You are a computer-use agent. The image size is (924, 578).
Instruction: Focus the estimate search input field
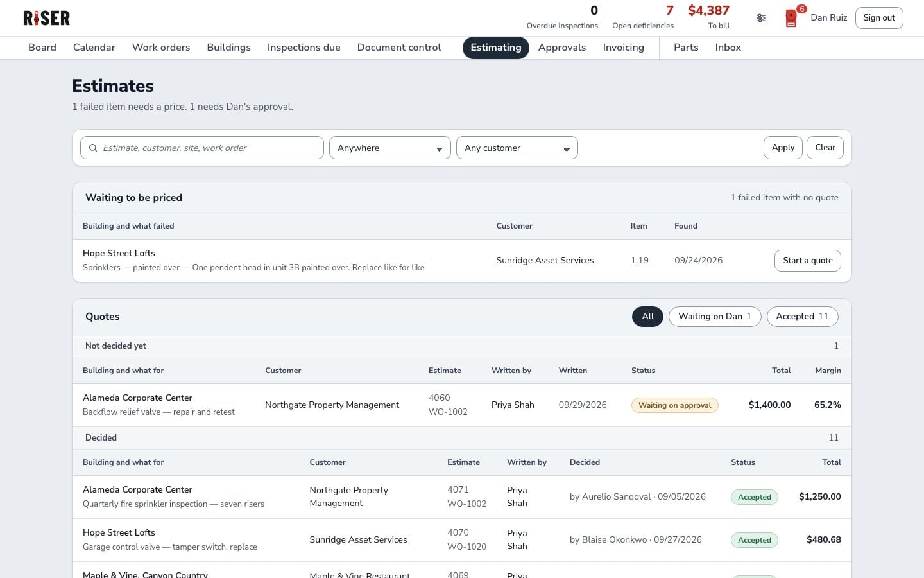(202, 148)
